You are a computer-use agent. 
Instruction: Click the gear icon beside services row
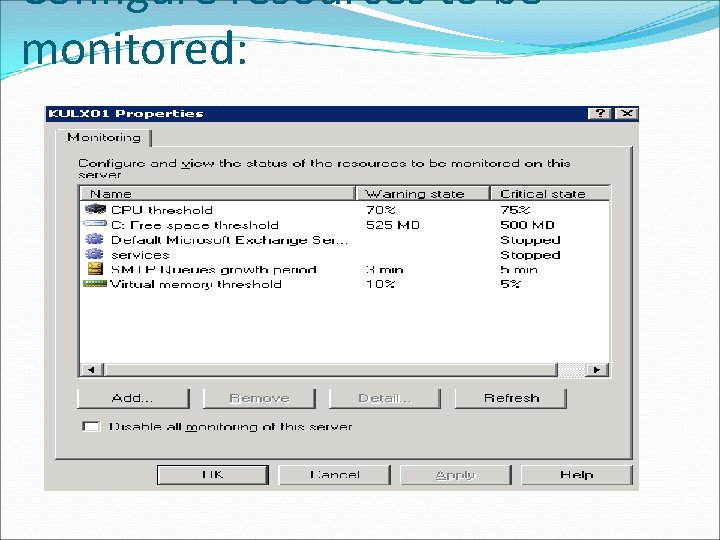(x=94, y=254)
